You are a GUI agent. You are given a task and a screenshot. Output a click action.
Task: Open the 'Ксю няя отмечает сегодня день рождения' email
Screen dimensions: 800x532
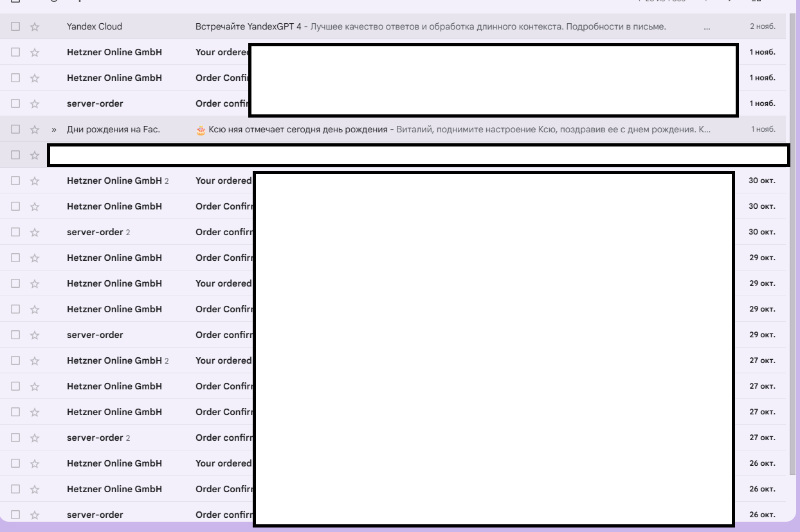(298, 129)
